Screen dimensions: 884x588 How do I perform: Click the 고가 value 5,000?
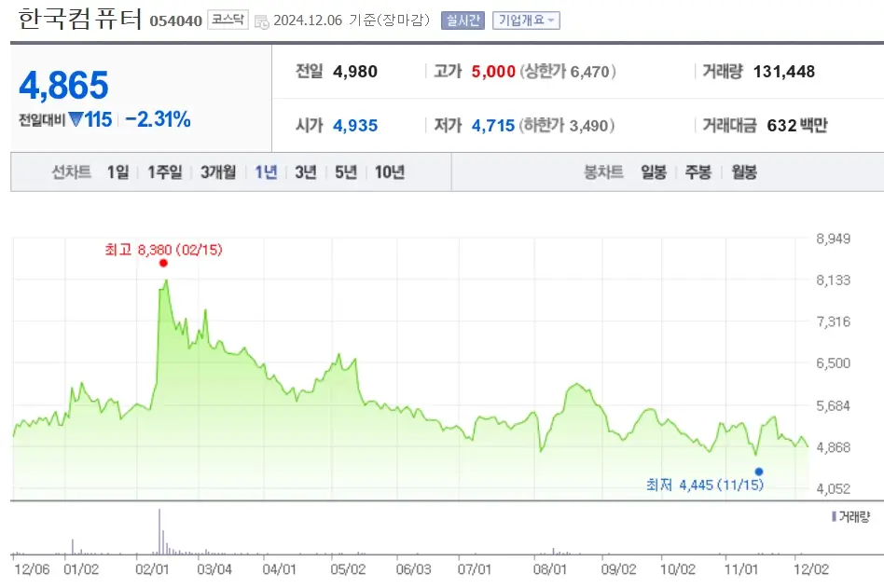493,72
